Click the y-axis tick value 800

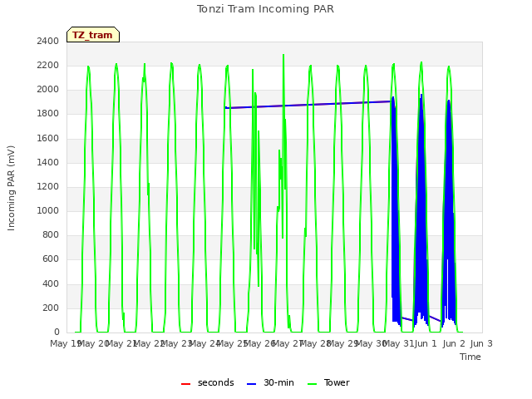pos(51,234)
